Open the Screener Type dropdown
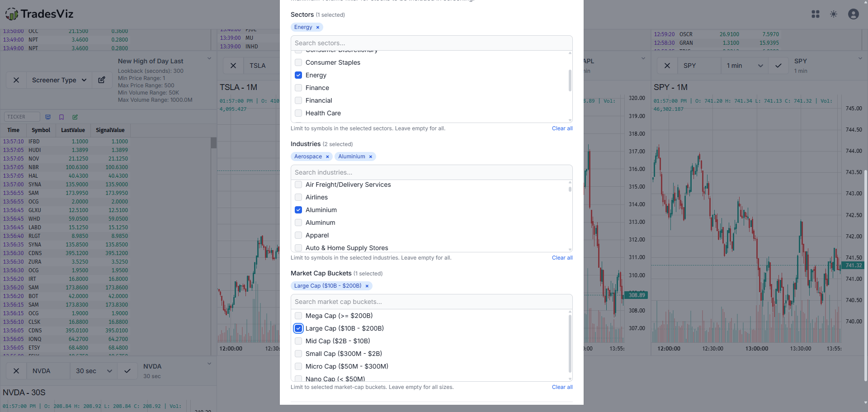 coord(59,80)
